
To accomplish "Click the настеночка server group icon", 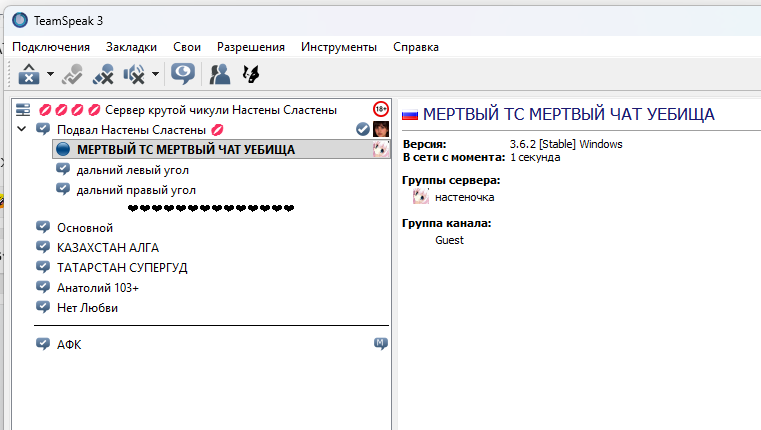I will [x=421, y=197].
